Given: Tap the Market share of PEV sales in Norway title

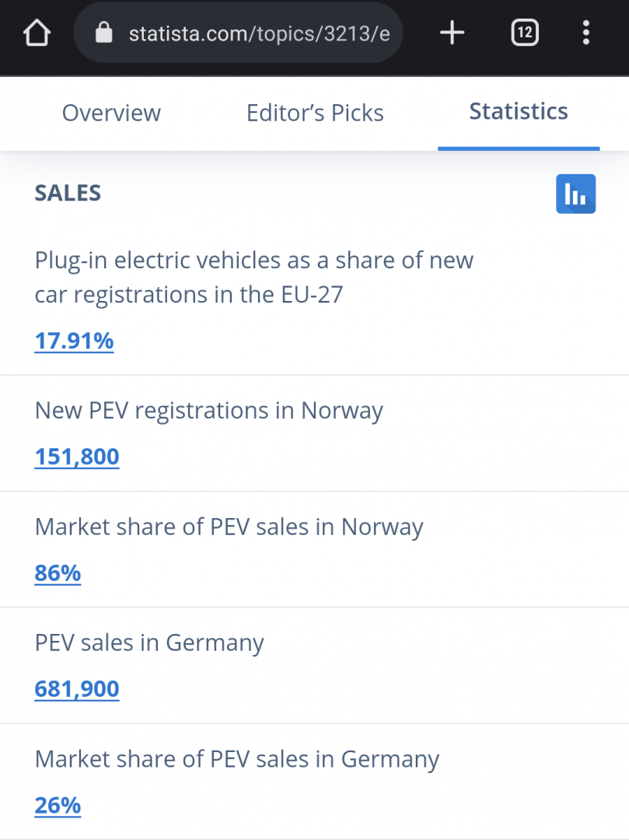Looking at the screenshot, I should tap(229, 527).
